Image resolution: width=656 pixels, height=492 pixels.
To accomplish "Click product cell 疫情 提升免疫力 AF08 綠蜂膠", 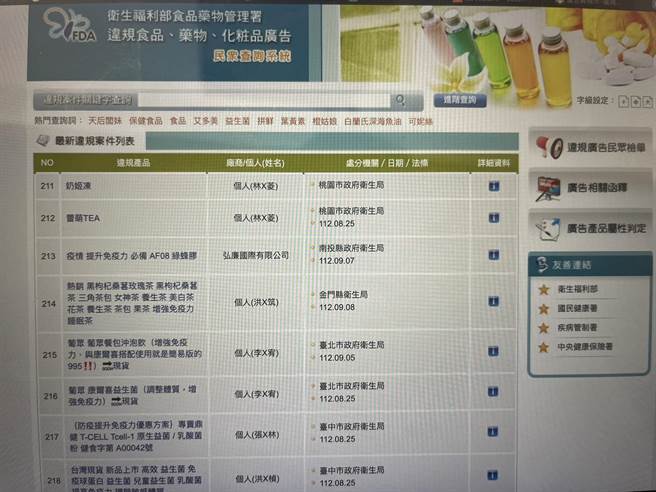I will [x=131, y=256].
